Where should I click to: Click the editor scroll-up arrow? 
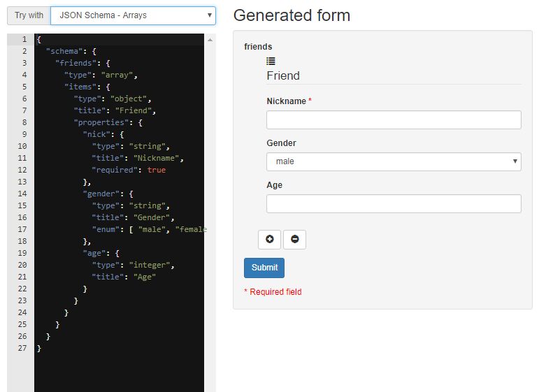(x=210, y=41)
